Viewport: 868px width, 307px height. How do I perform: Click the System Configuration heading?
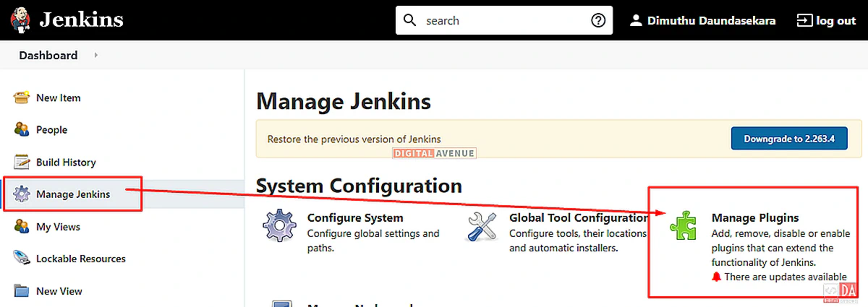point(359,186)
